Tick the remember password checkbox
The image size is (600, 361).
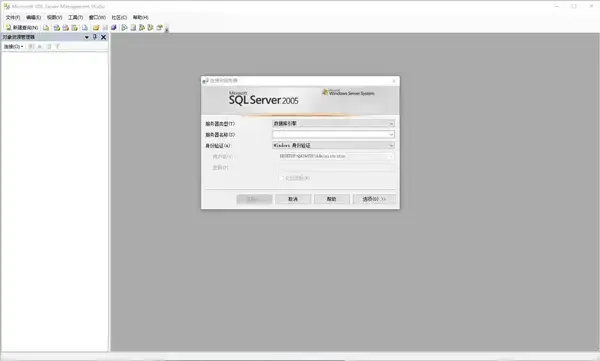pyautogui.click(x=281, y=178)
